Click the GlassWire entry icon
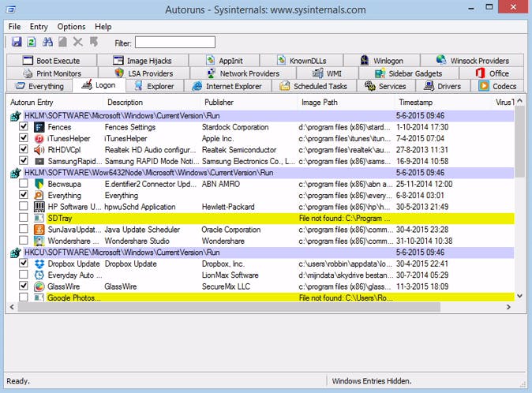Screen dimensions: 532x393 point(38,286)
